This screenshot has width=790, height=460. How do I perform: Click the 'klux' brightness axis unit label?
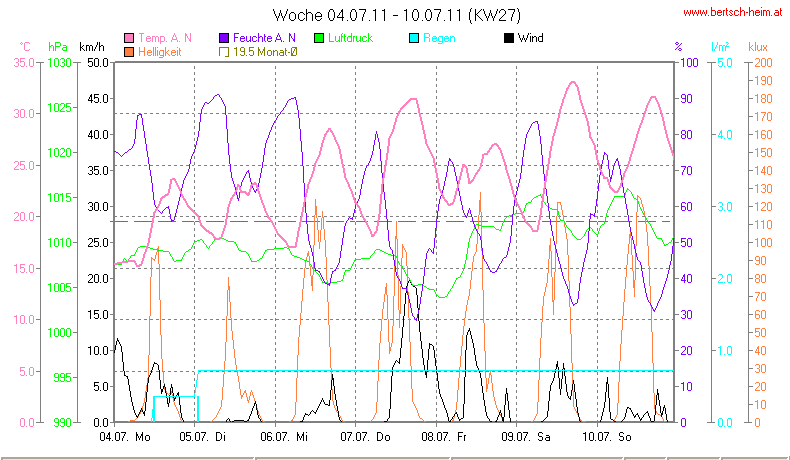(758, 47)
